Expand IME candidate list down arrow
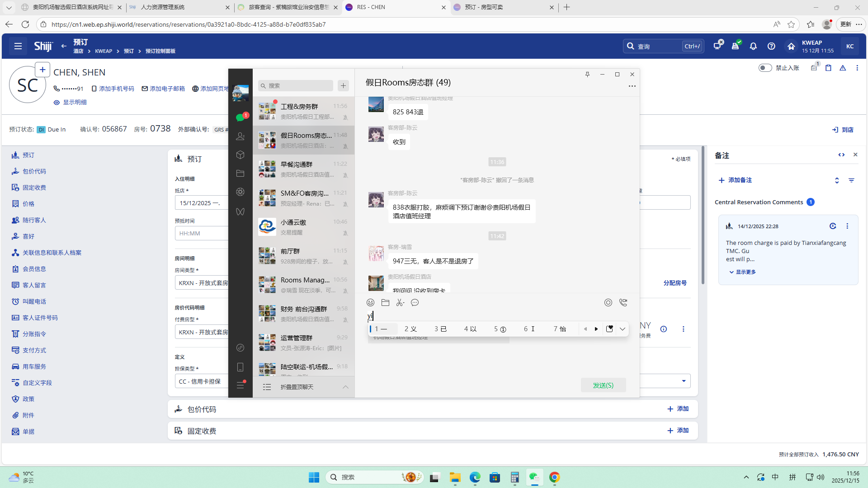Image resolution: width=868 pixels, height=488 pixels. point(623,329)
